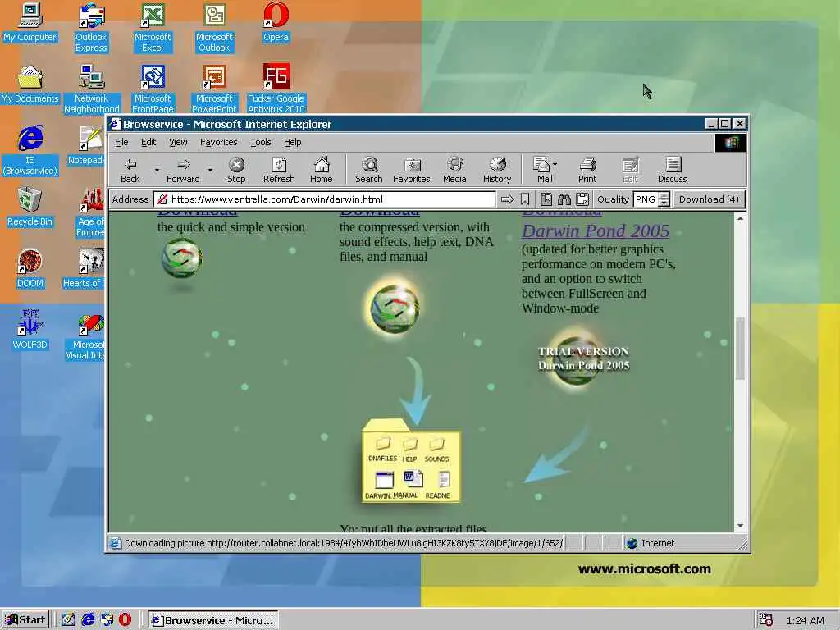Screen dimensions: 840x630
Task: Select the WOLF3D desktop icon
Action: (x=30, y=330)
